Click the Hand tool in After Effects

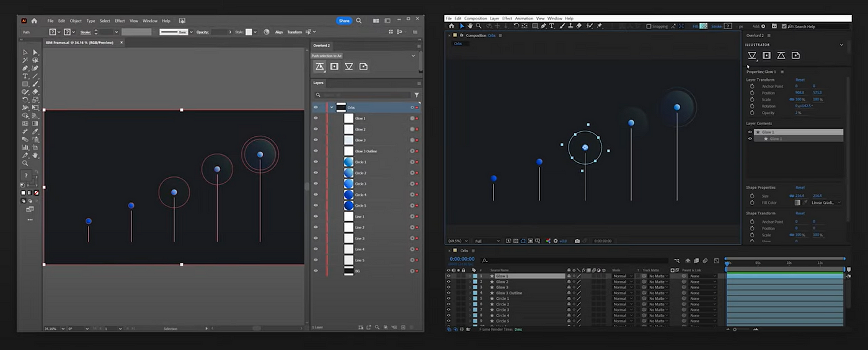tap(470, 26)
